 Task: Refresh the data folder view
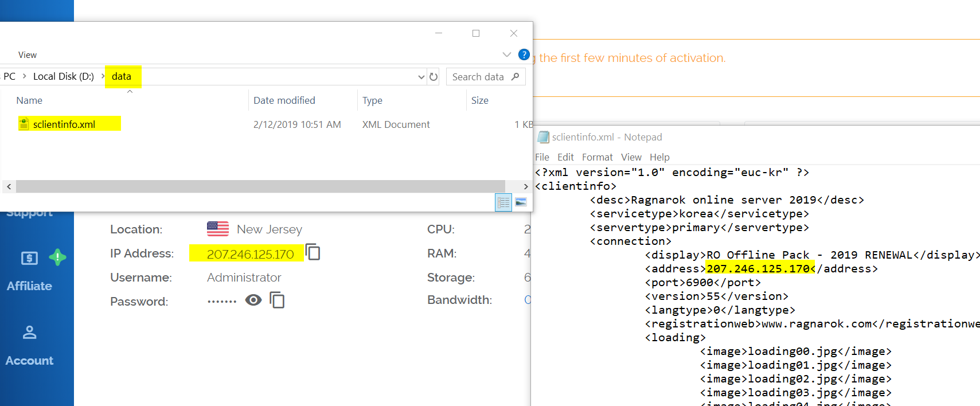pos(434,76)
